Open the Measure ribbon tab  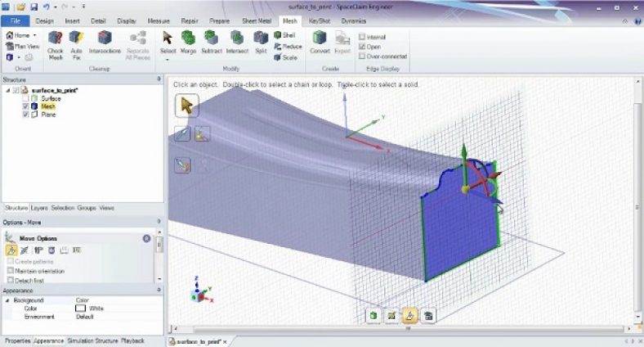(158, 21)
